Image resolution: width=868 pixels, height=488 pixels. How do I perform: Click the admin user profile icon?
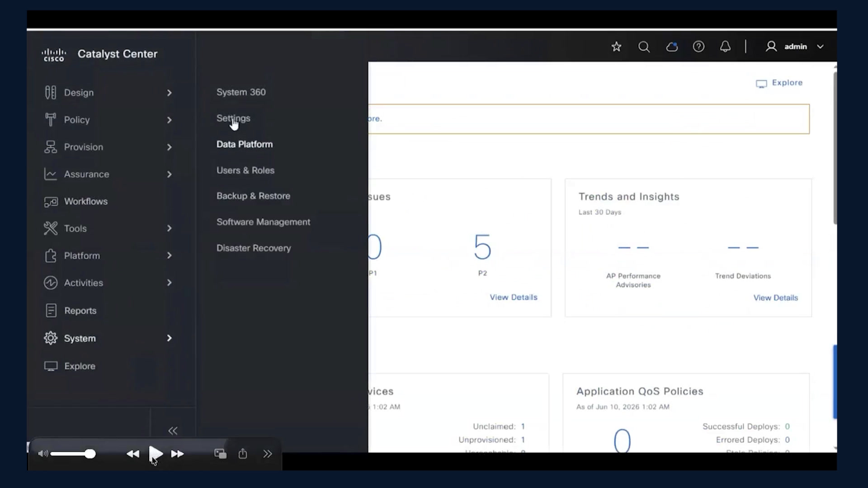771,47
